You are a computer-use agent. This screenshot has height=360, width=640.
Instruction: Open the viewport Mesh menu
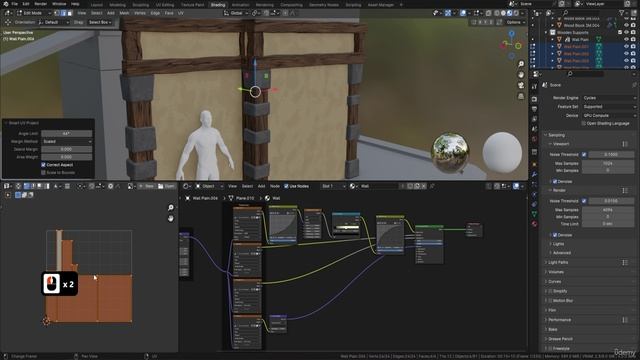124,13
